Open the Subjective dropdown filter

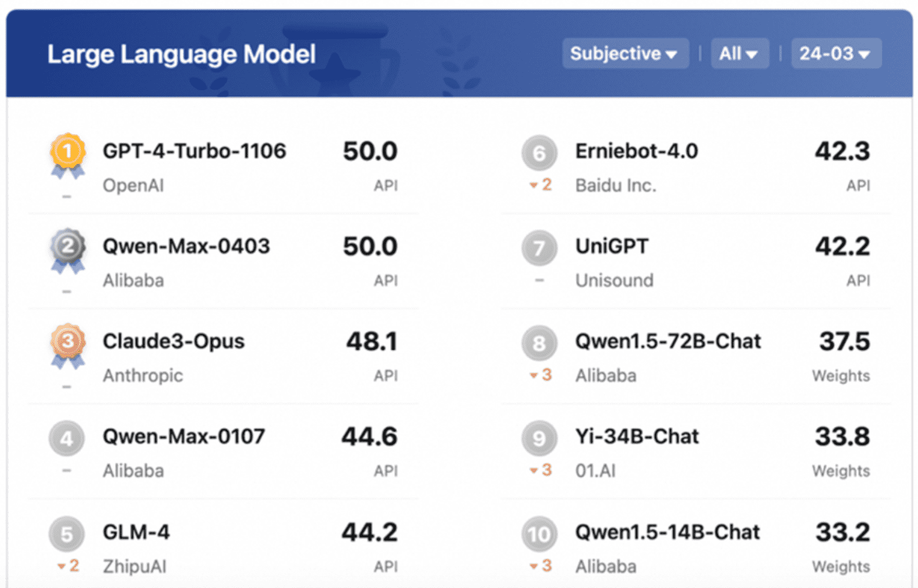tap(625, 53)
